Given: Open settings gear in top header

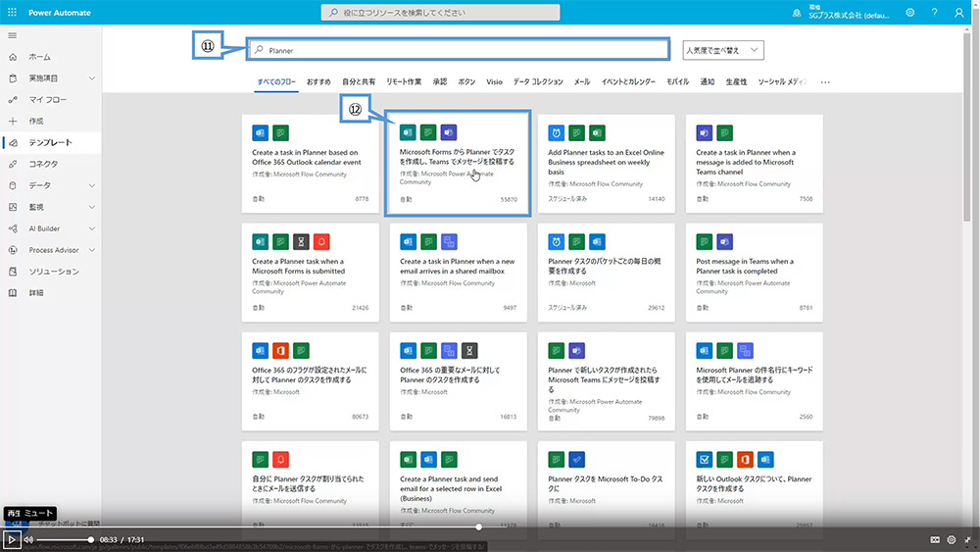Looking at the screenshot, I should coord(910,13).
